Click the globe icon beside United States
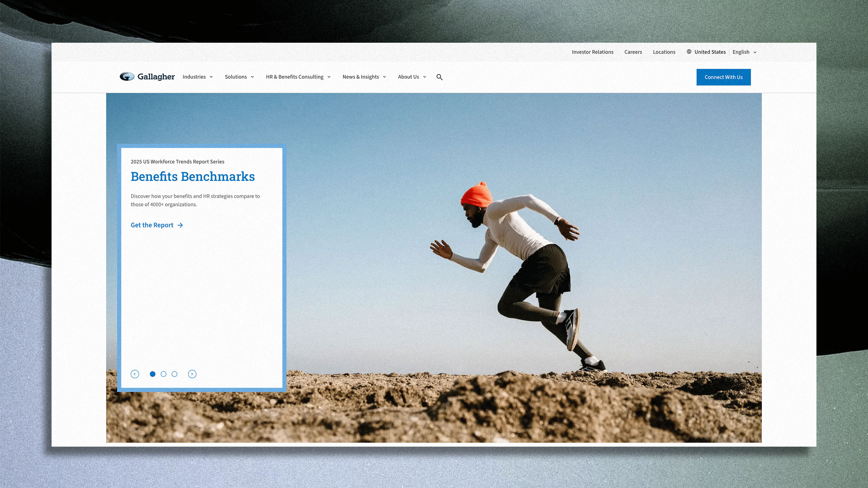Viewport: 868px width, 488px height. pos(689,52)
